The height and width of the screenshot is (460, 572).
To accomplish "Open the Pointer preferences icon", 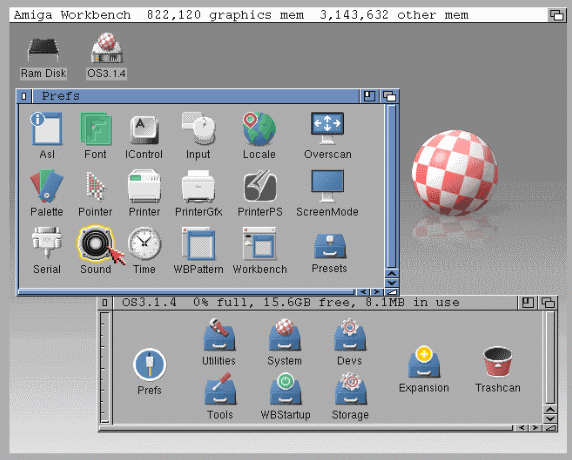I will click(96, 186).
